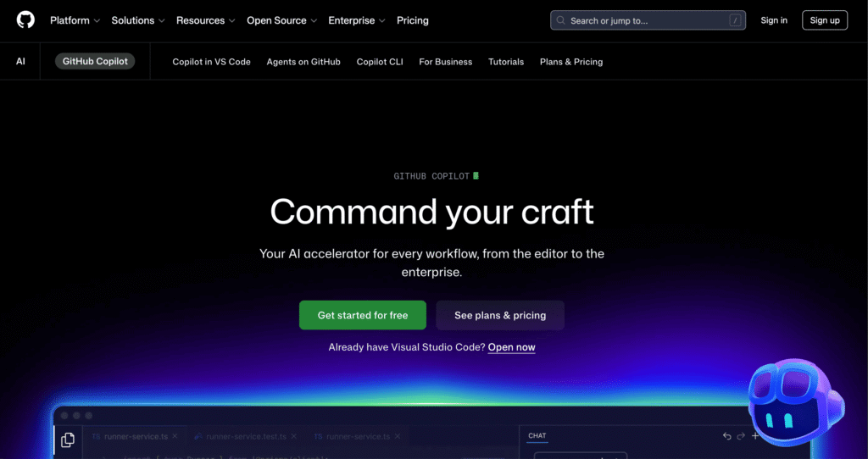Viewport: 868px width, 459px height.
Task: Click the plus icon in Chat panel
Action: point(755,436)
